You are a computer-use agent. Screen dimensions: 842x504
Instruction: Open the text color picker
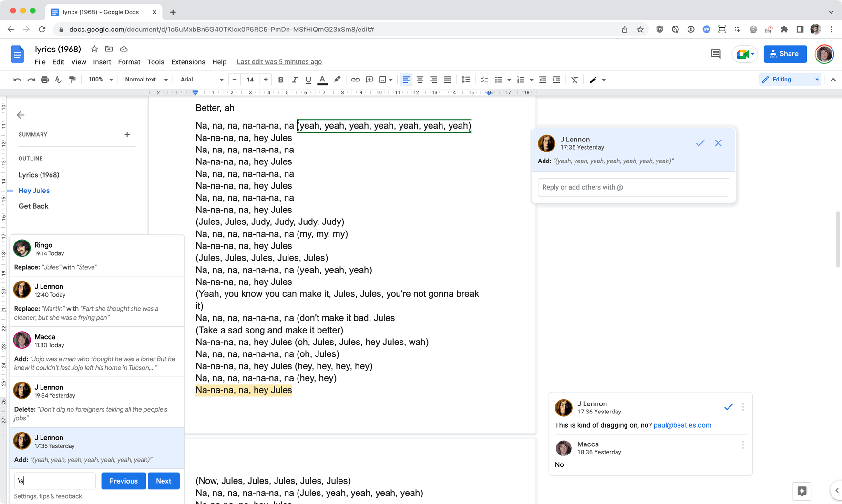pos(322,80)
